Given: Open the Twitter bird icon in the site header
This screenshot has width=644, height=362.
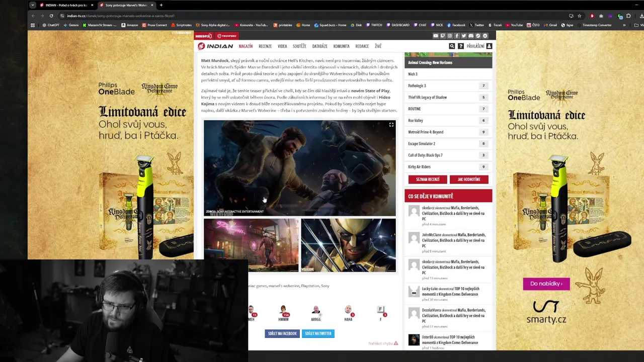Looking at the screenshot, I should pos(464,36).
